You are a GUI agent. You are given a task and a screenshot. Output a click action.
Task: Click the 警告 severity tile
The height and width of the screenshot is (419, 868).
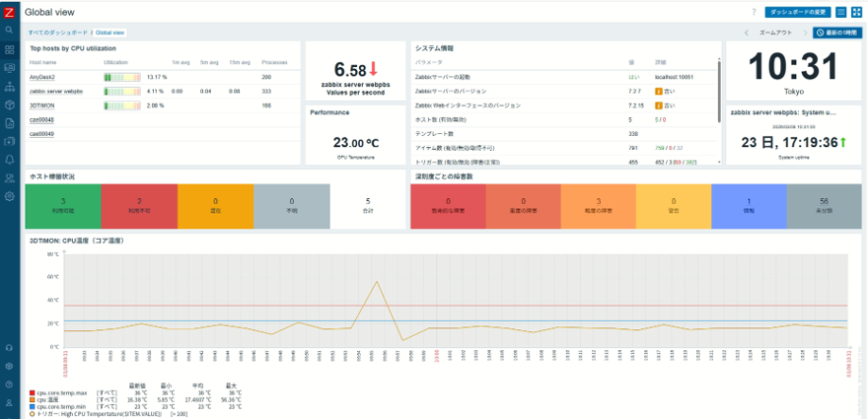(674, 206)
